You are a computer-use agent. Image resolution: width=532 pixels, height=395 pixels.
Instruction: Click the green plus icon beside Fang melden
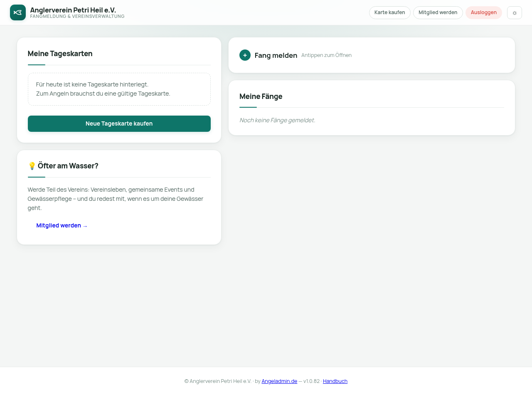click(245, 55)
